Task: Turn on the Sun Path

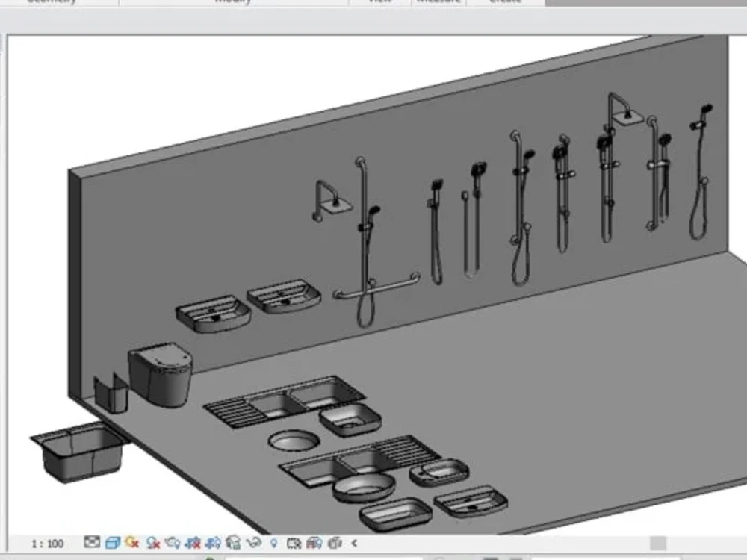Action: (x=131, y=543)
